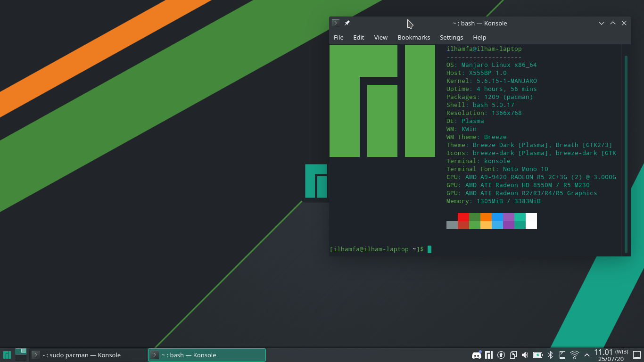Click 'CPU: AMD A9-9420 RADEON R5' line
Screen dimensions: 644x362
click(x=531, y=177)
